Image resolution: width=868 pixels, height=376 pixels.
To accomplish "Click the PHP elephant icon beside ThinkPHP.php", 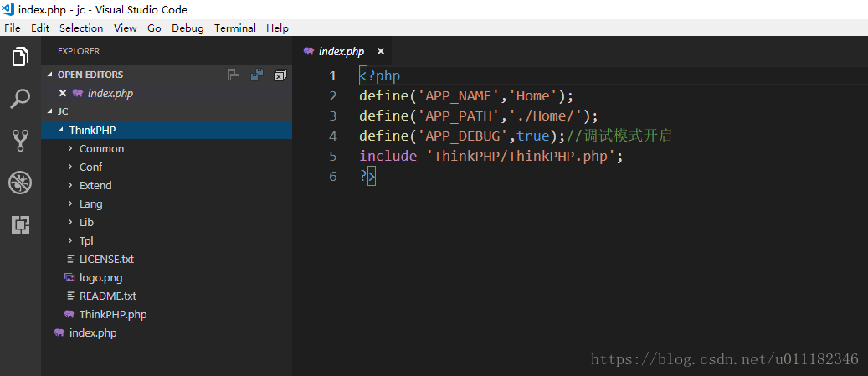I will [69, 315].
